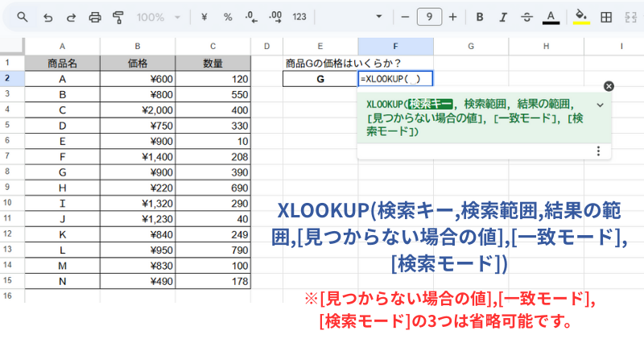Click the search magnifier icon in toolbar
Image resolution: width=644 pixels, height=339 pixels.
point(22,17)
